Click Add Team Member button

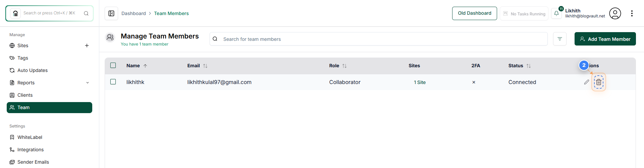(x=605, y=39)
